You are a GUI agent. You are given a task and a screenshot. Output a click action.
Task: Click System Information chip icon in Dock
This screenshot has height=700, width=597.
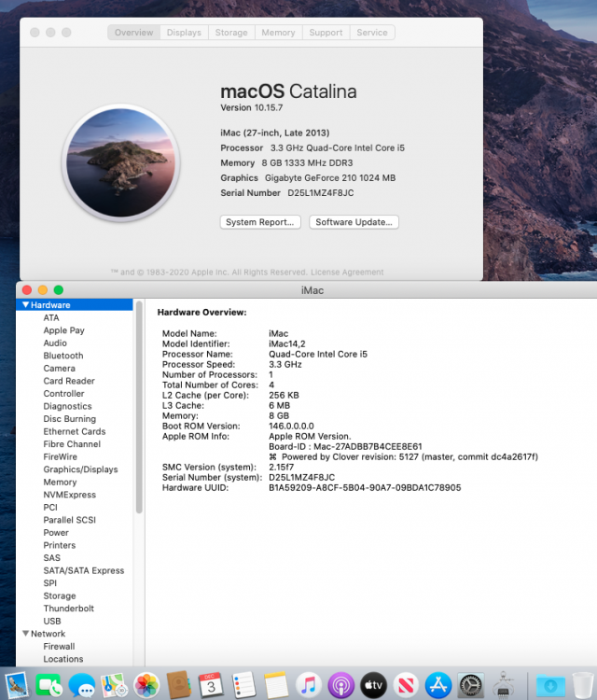[504, 685]
